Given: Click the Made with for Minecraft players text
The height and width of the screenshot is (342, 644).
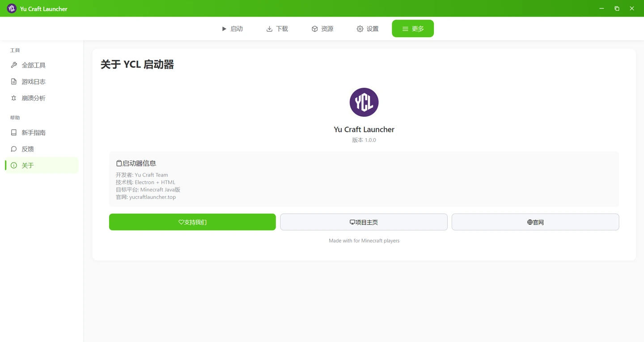Looking at the screenshot, I should click(364, 241).
